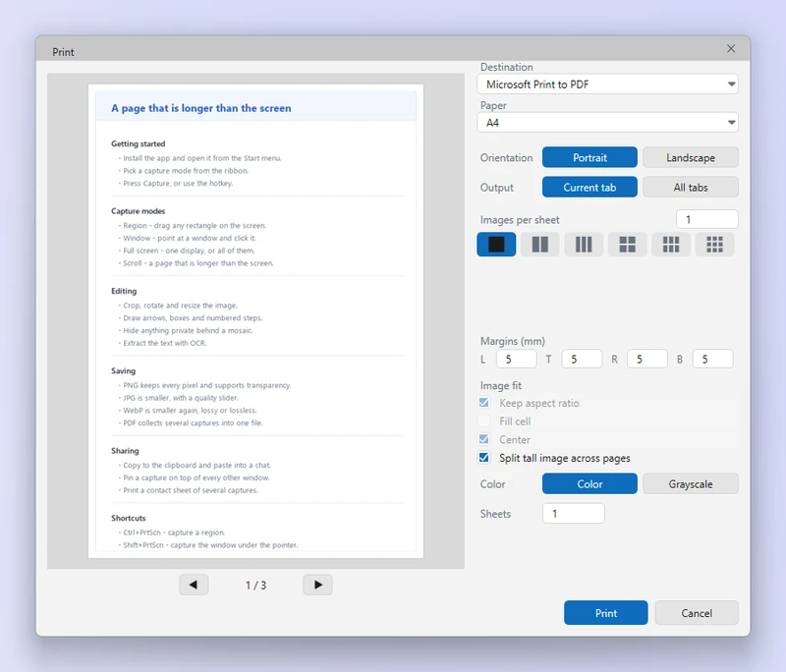Click the 'Image fit' heading

(x=501, y=386)
